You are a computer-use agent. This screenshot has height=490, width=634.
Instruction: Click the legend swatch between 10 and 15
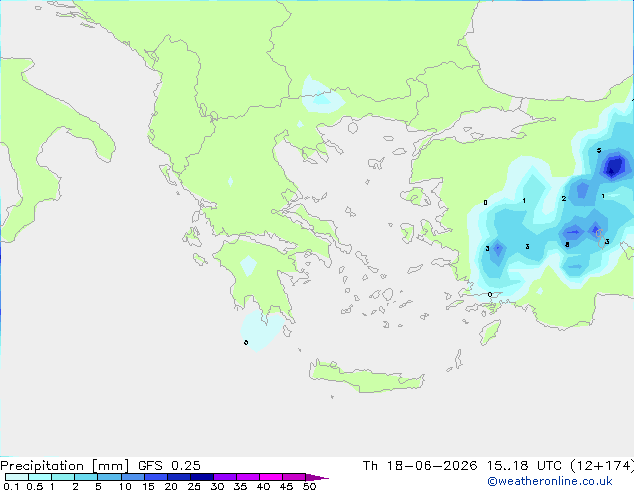pyautogui.click(x=132, y=477)
